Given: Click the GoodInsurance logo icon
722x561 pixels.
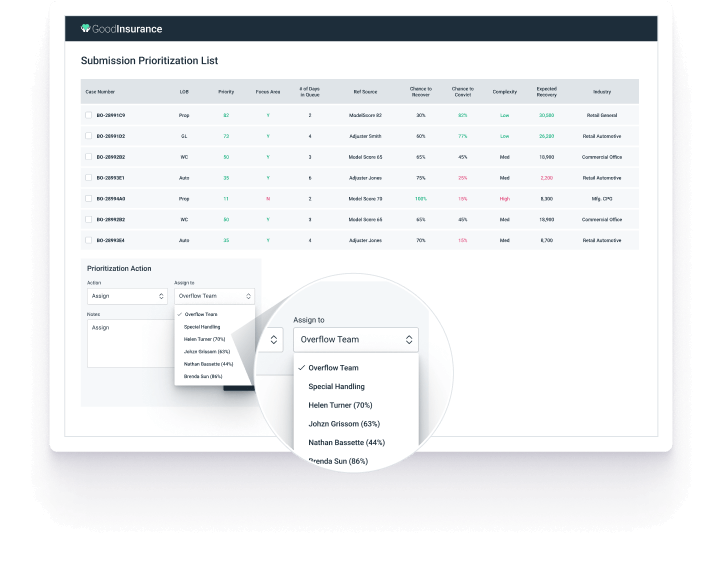Looking at the screenshot, I should pos(86,29).
